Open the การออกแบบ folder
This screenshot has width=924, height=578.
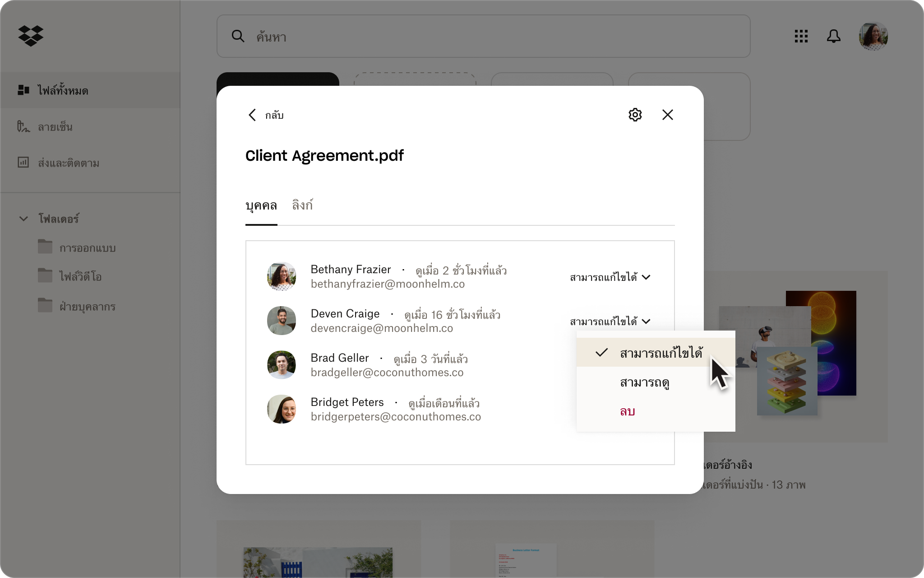77,247
